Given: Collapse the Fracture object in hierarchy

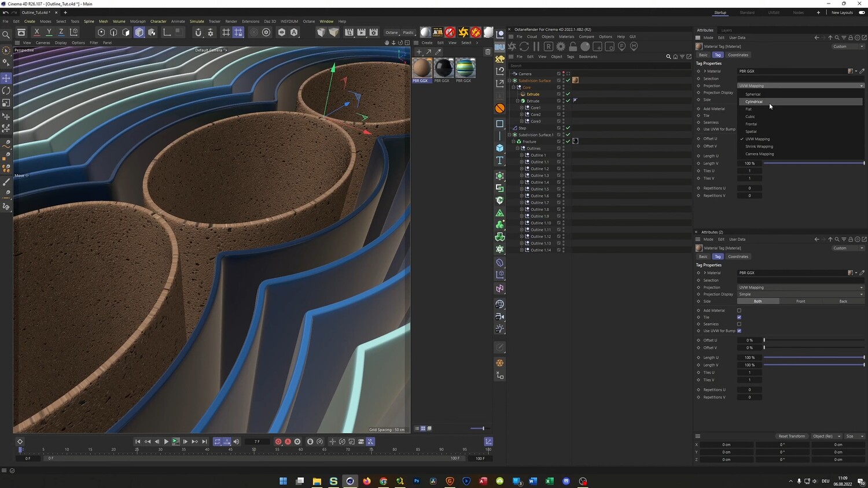Looking at the screenshot, I should tap(513, 142).
